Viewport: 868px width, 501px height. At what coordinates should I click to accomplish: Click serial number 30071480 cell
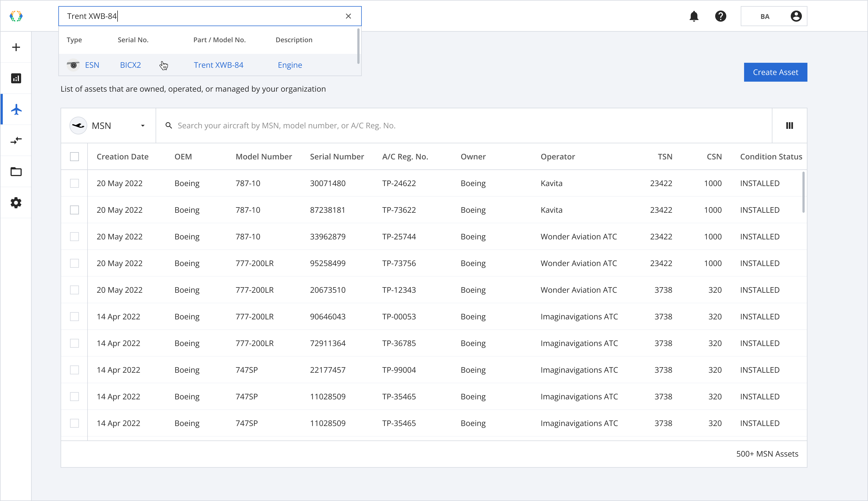point(328,183)
